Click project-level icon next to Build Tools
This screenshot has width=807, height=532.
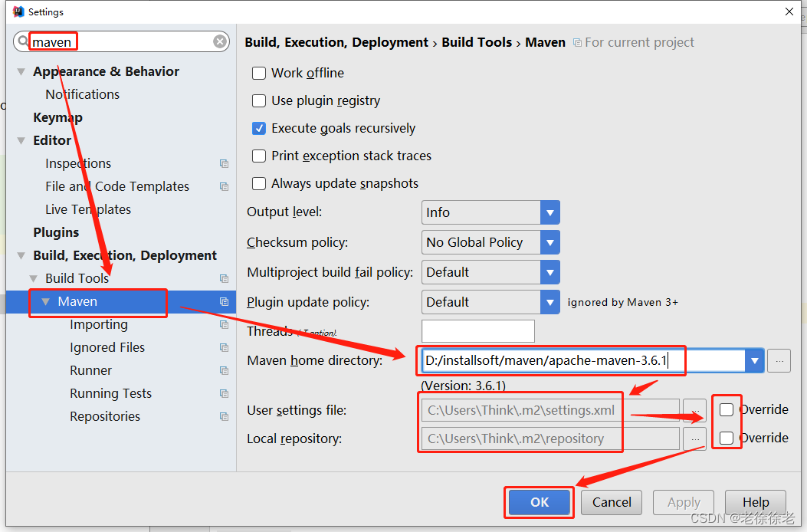tap(224, 278)
